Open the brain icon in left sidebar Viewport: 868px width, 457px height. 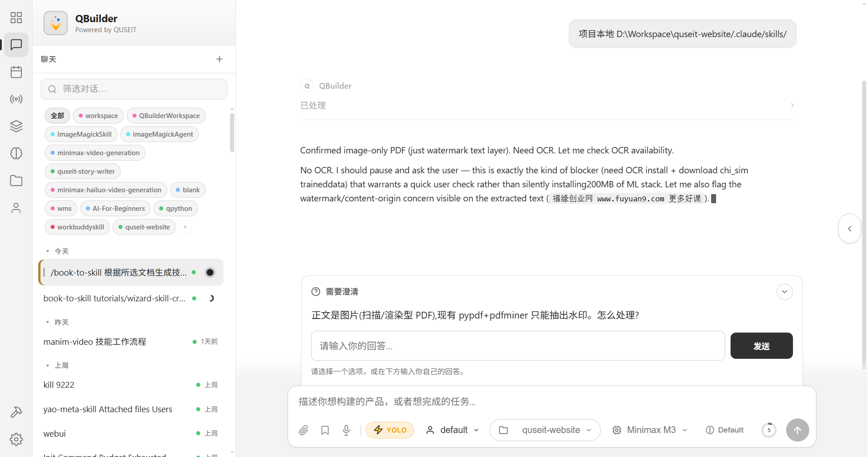pos(16,153)
